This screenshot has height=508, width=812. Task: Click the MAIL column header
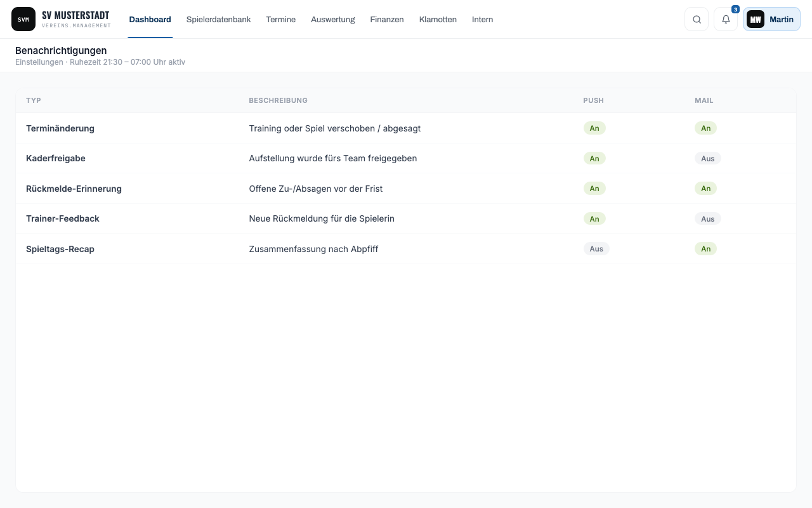[704, 100]
